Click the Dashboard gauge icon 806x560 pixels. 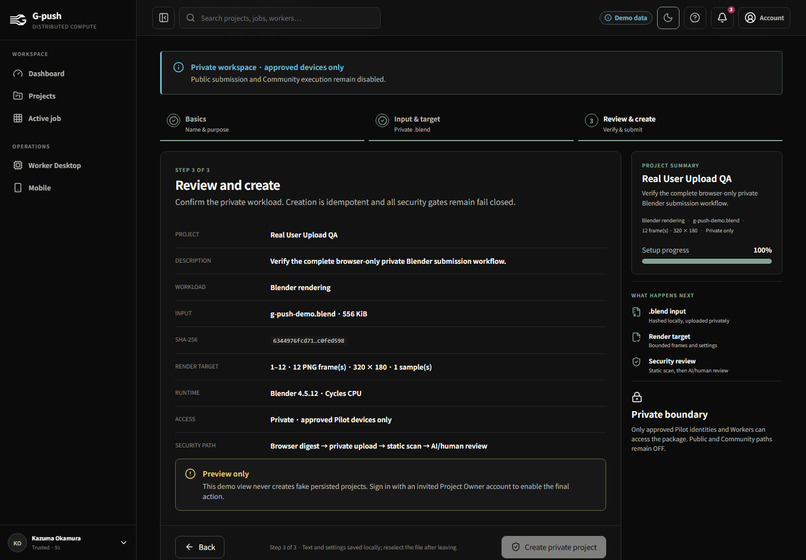click(x=18, y=74)
